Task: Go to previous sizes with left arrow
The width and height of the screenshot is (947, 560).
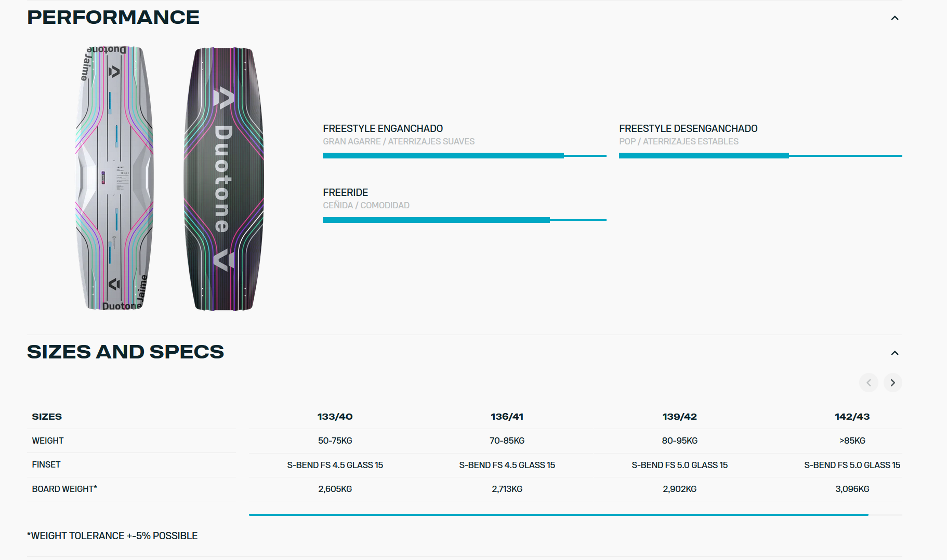Action: (869, 383)
